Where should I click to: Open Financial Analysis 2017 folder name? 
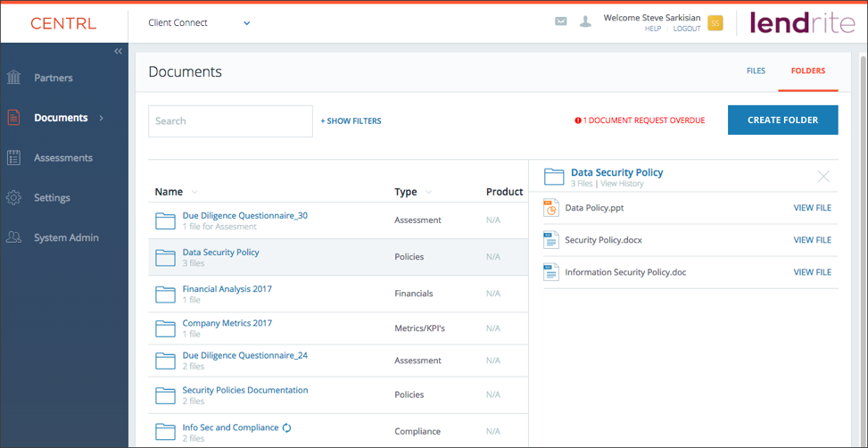(x=227, y=289)
